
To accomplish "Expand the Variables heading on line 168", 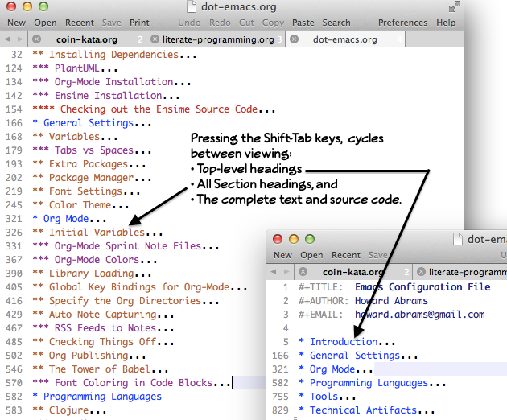I will point(75,137).
